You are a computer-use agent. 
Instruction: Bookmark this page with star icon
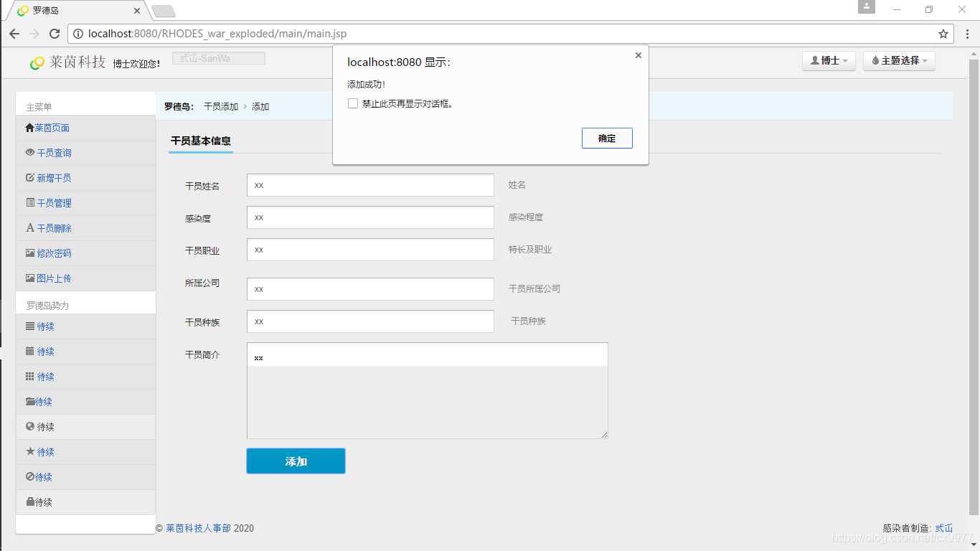pos(943,34)
